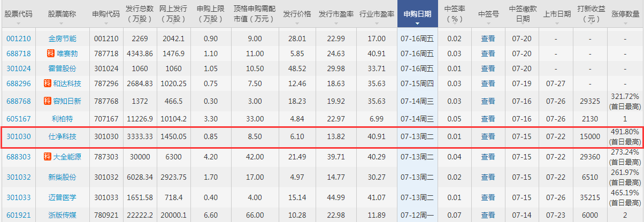Click the 股票简称 column header
Viewport: 644px width, 222px height.
pos(62,14)
